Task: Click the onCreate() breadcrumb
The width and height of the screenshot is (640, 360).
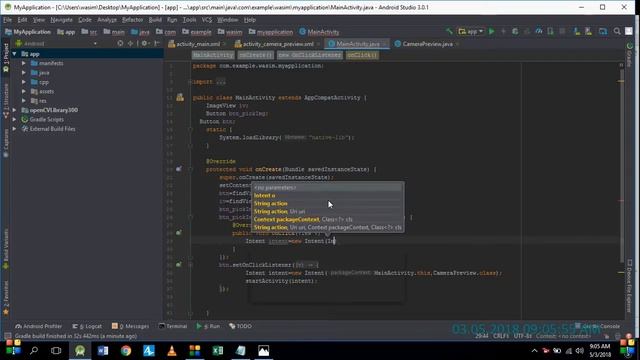Action: (256, 55)
